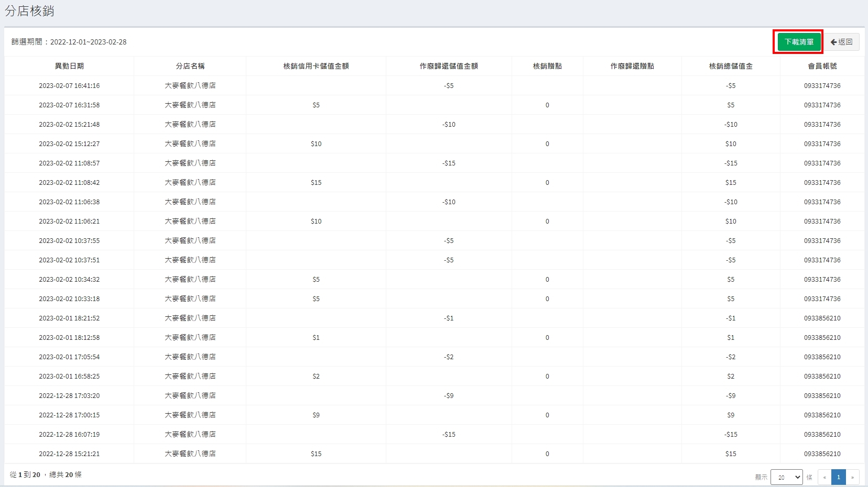Image resolution: width=868 pixels, height=487 pixels.
Task: Click the 核銷總儲值金 column header
Action: pyautogui.click(x=731, y=66)
